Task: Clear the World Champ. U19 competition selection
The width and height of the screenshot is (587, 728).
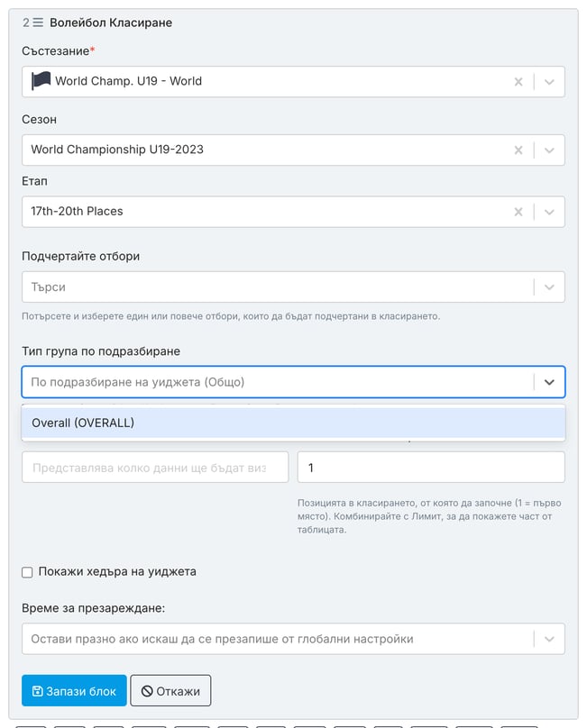Action: click(x=518, y=82)
